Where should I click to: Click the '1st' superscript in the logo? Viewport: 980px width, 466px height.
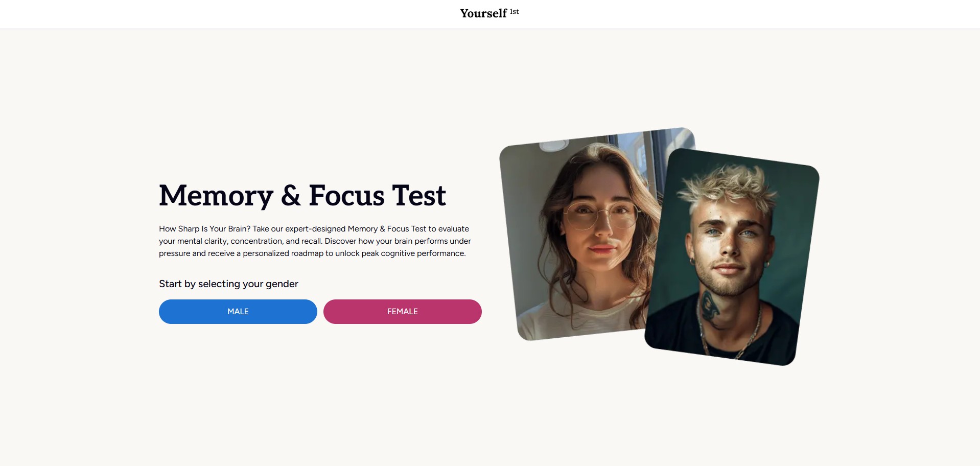[x=514, y=11]
